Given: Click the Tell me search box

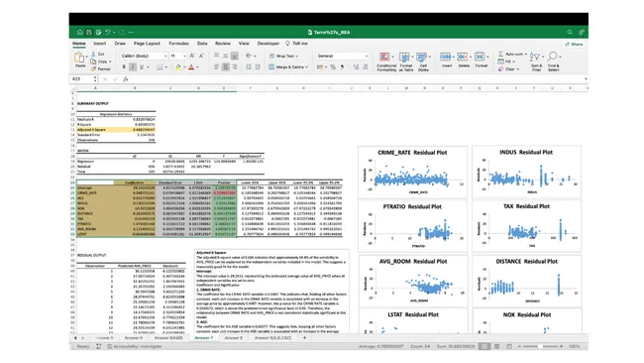Looking at the screenshot, I should 297,44.
